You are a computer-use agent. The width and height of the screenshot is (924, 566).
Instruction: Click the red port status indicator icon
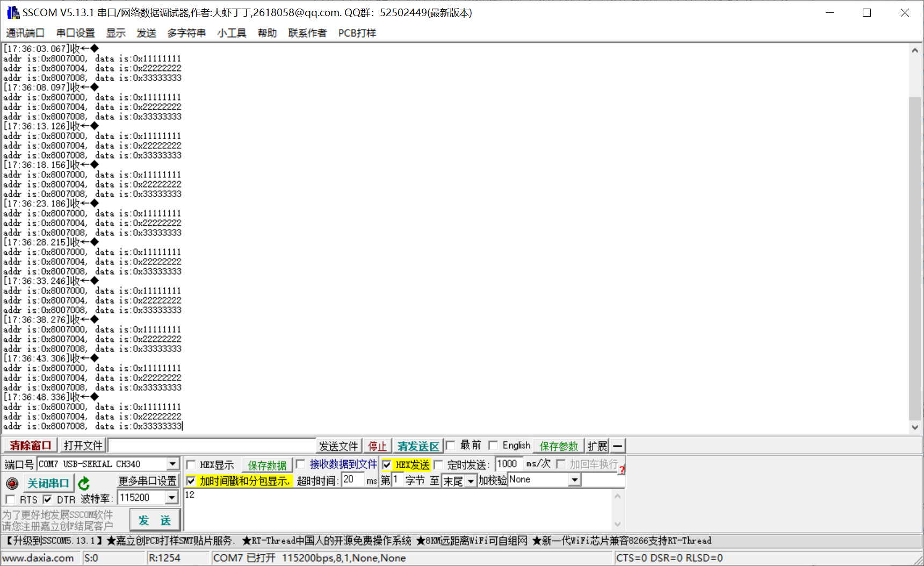click(x=12, y=483)
